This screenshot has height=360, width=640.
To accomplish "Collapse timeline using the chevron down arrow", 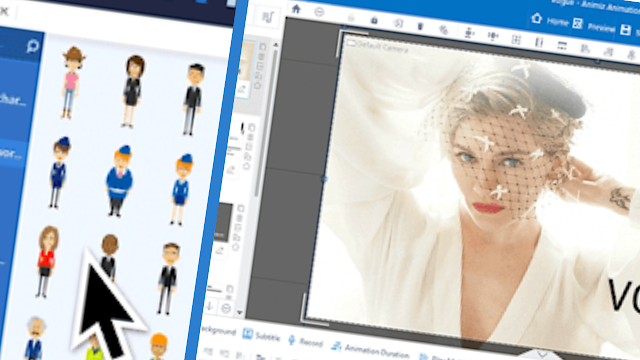I will coord(542,354).
